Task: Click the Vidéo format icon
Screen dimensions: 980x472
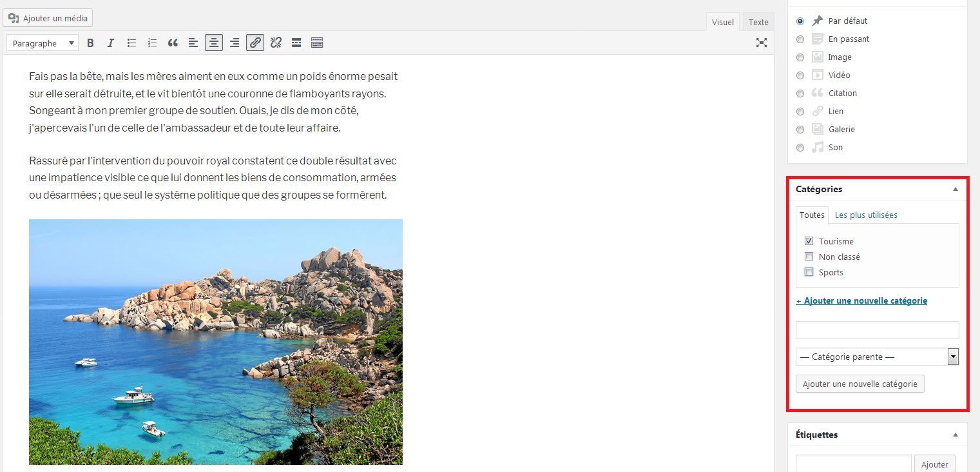Action: click(818, 75)
